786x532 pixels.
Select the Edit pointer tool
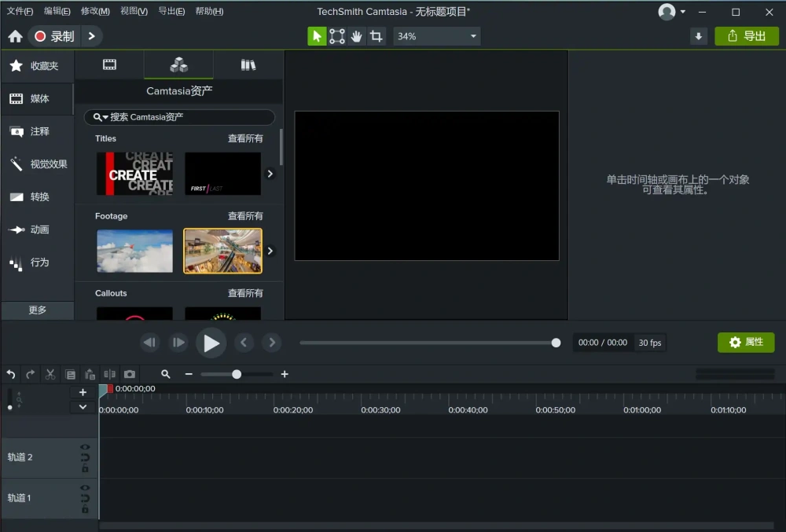[317, 36]
